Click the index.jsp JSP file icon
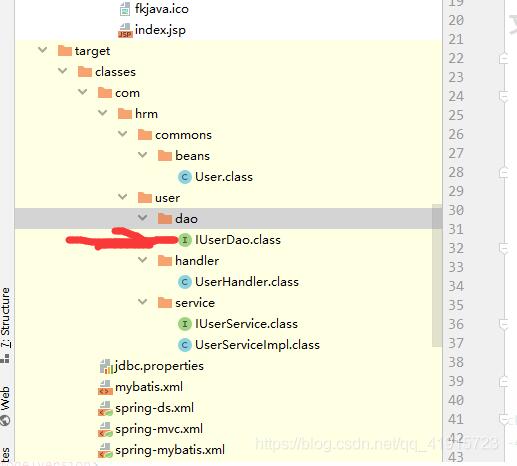Screen dimensions: 517x466 (125, 30)
